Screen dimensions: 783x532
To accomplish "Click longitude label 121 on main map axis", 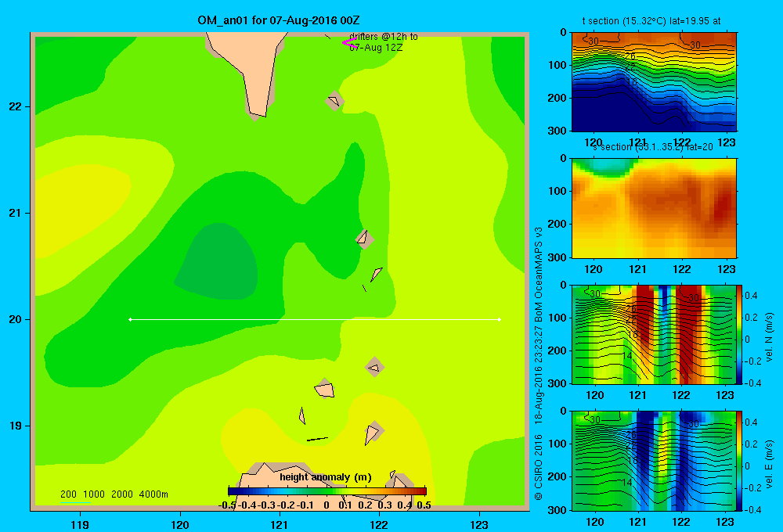I will [280, 524].
